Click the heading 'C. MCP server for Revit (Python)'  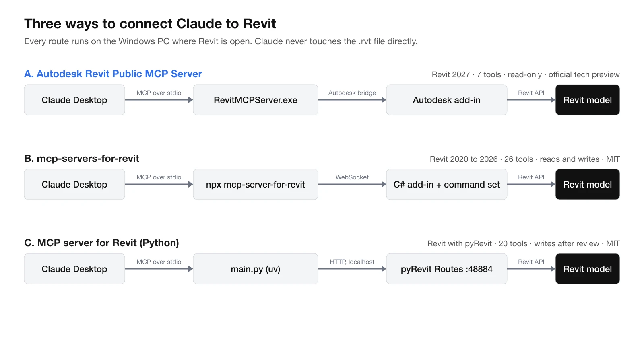(101, 243)
